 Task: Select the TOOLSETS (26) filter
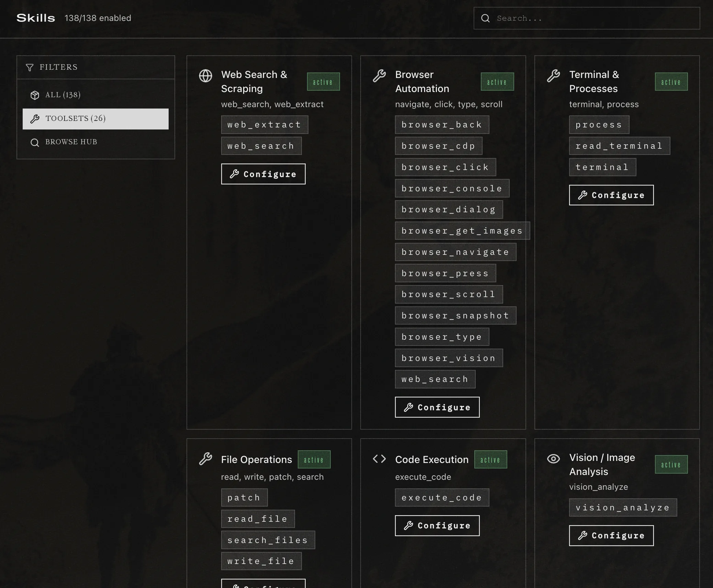coord(95,119)
